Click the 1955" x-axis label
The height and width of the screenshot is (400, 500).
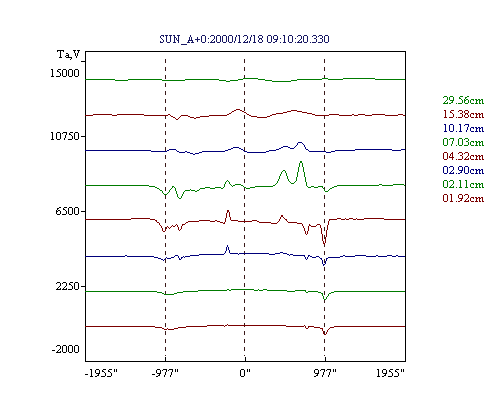[390, 373]
